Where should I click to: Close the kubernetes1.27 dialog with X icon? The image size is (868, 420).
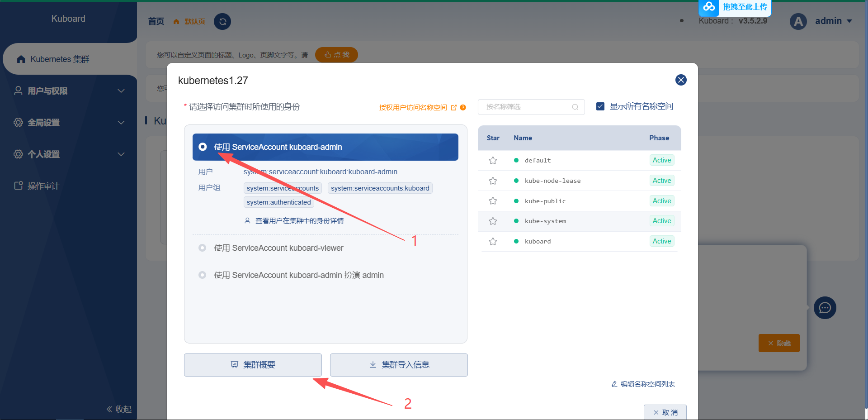click(x=681, y=80)
